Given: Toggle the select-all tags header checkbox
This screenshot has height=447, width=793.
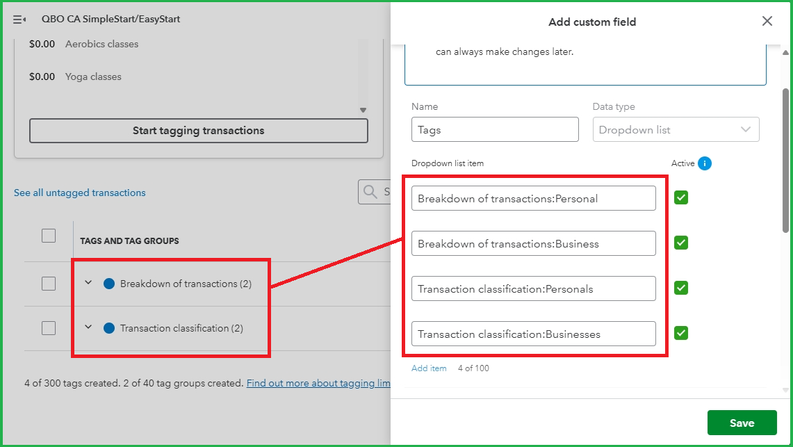Looking at the screenshot, I should tap(48, 236).
